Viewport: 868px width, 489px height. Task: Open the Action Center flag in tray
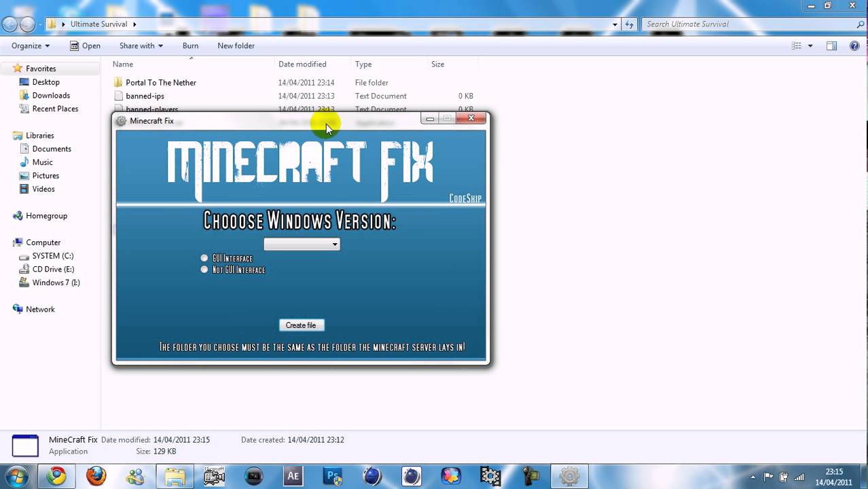click(768, 477)
